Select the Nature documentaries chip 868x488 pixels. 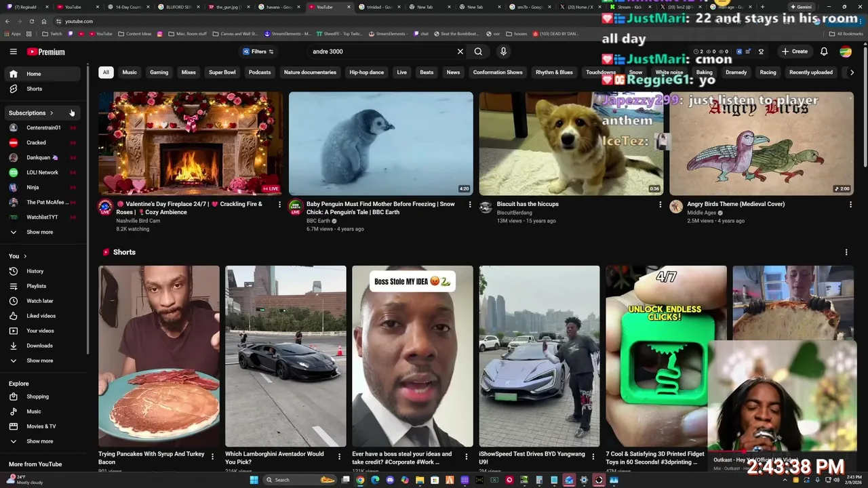tap(310, 72)
